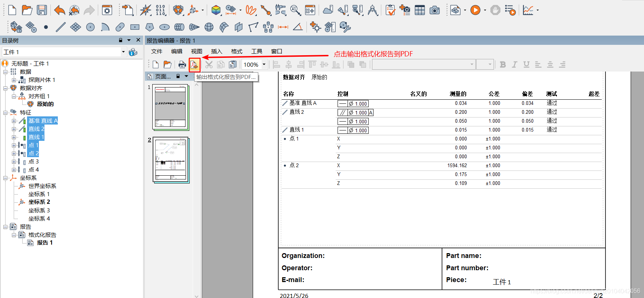Open the 文件 menu
This screenshot has width=644, height=298.
coord(157,52)
